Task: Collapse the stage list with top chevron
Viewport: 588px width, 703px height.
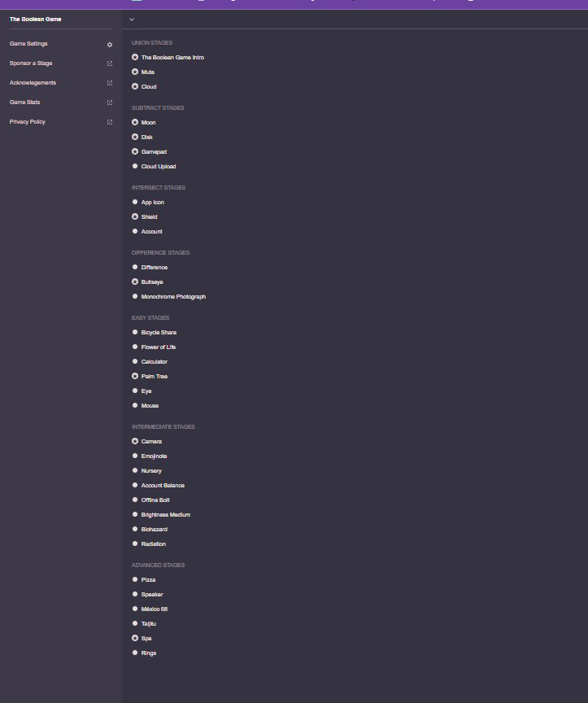Action: 132,19
